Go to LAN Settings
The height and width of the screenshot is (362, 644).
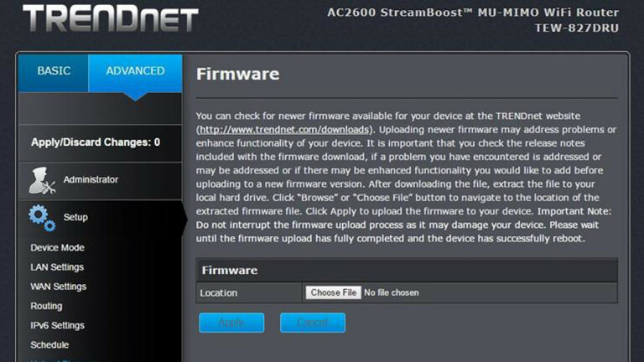57,267
